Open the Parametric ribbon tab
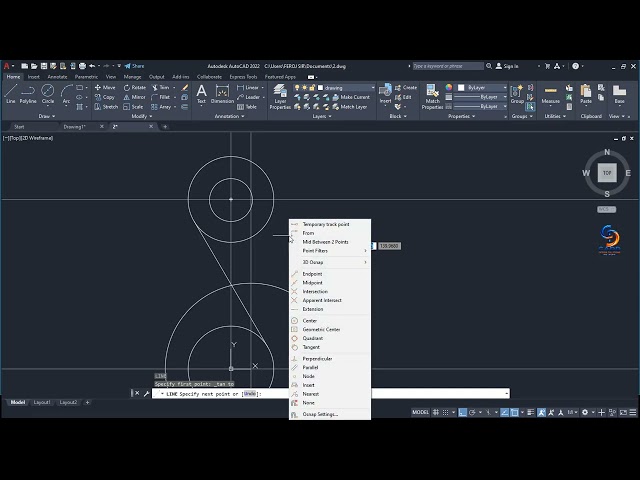 coord(86,77)
